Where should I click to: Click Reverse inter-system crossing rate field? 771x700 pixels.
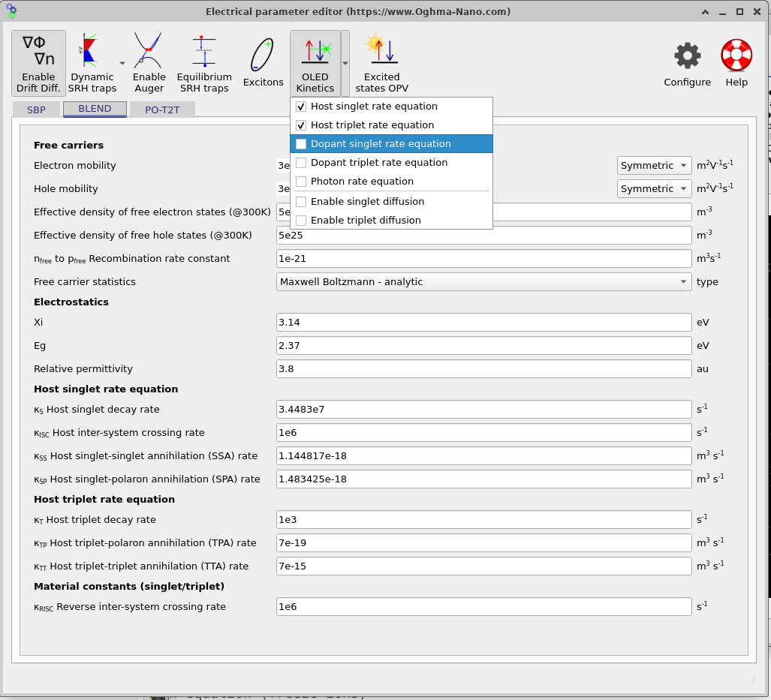pyautogui.click(x=483, y=607)
